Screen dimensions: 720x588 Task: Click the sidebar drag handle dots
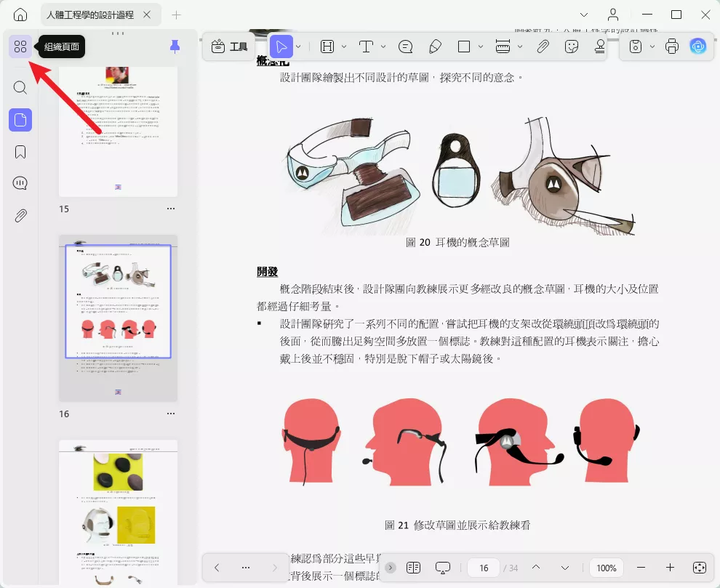click(118, 33)
